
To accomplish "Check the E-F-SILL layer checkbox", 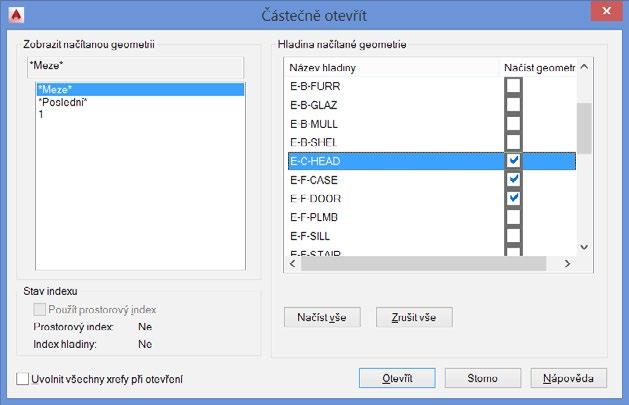I will pyautogui.click(x=513, y=236).
